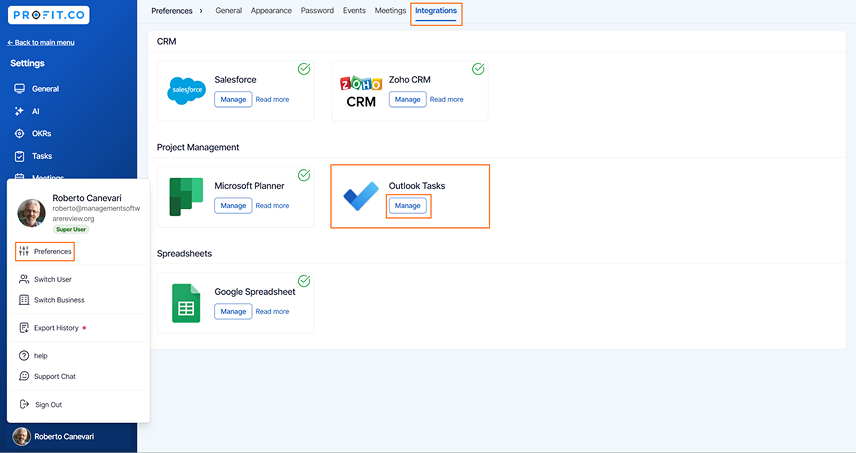
Task: Click the small avatar in the sidebar footer
Action: (x=21, y=437)
